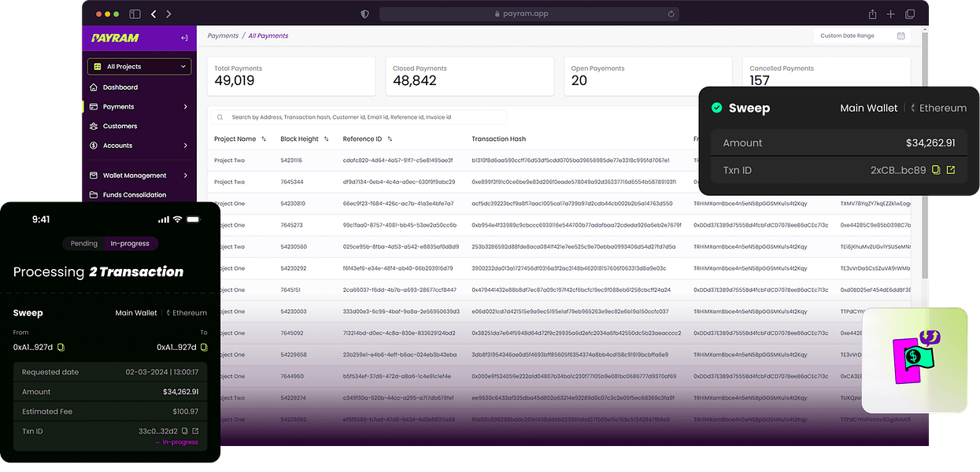Click the search by address input field
980x472 pixels.
(x=358, y=117)
